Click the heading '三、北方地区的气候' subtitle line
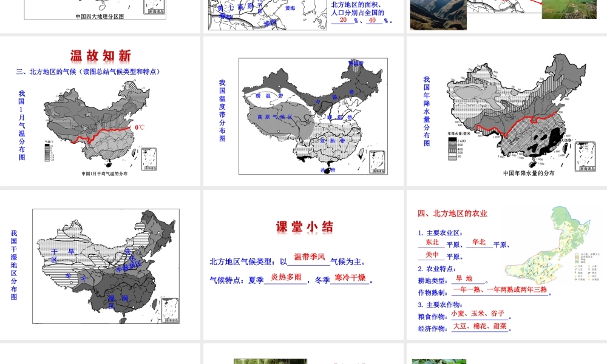Image resolution: width=607 pixels, height=364 pixels. pos(88,72)
